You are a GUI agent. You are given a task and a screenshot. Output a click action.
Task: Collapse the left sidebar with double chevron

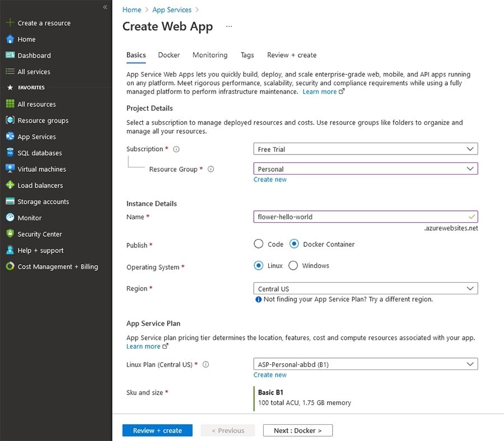(105, 7)
